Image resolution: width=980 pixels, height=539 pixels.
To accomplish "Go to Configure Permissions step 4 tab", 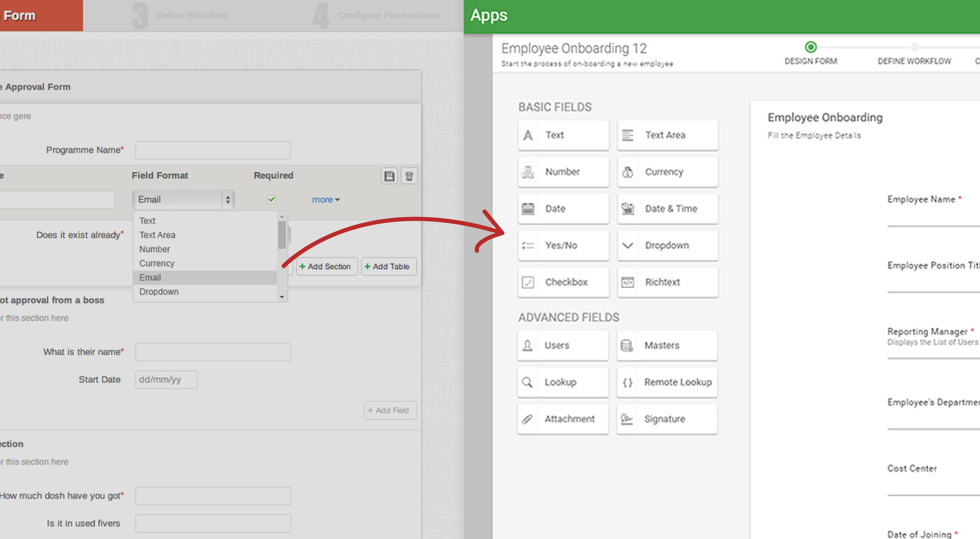I will point(376,15).
